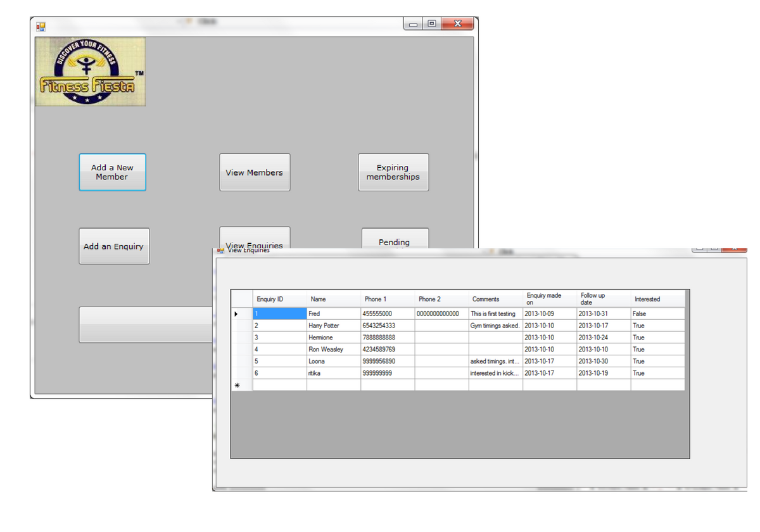760x532 pixels.
Task: Sort by the Name column header
Action: point(333,299)
